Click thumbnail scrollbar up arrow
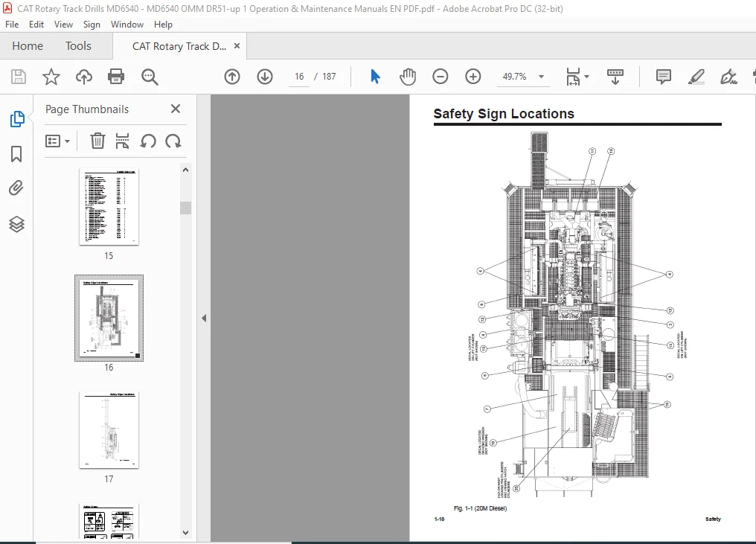756x544 pixels. tap(185, 170)
